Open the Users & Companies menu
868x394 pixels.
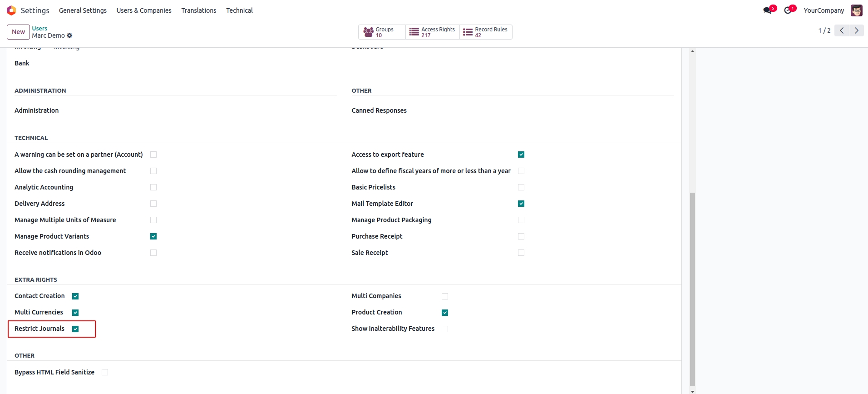(144, 10)
